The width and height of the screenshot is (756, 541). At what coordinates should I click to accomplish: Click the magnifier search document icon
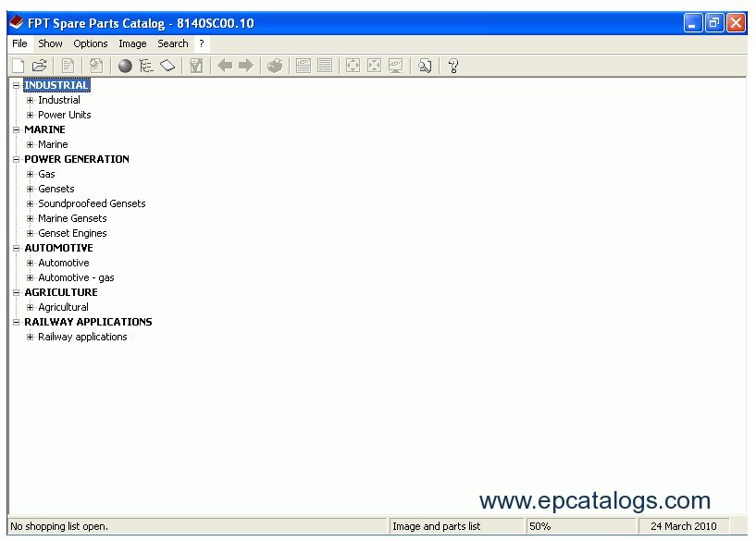pos(425,66)
